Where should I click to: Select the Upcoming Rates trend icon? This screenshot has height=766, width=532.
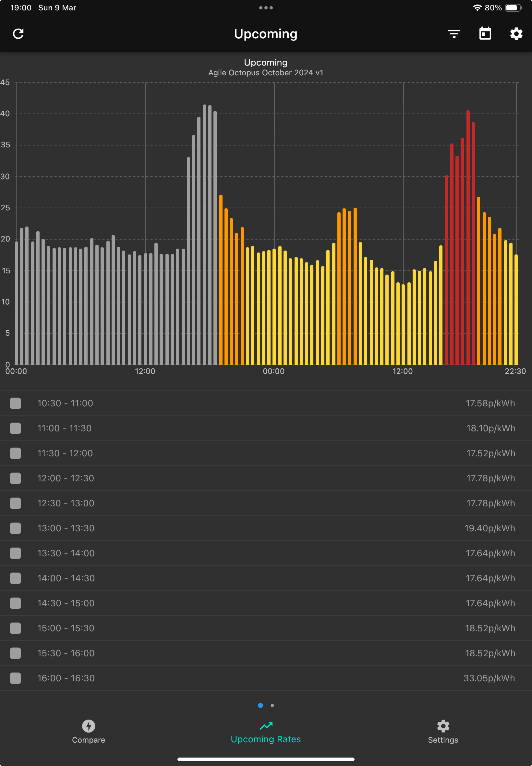point(266,726)
